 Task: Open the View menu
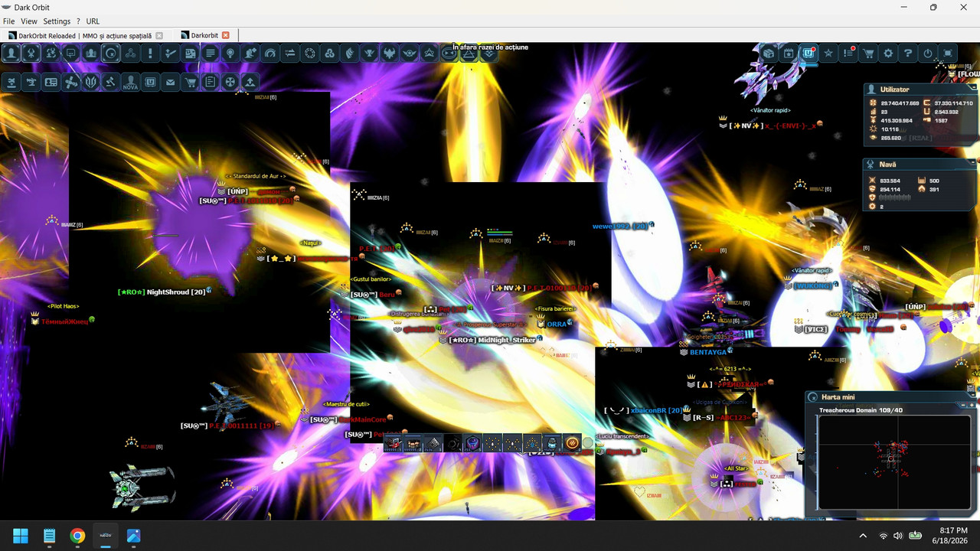tap(29, 21)
